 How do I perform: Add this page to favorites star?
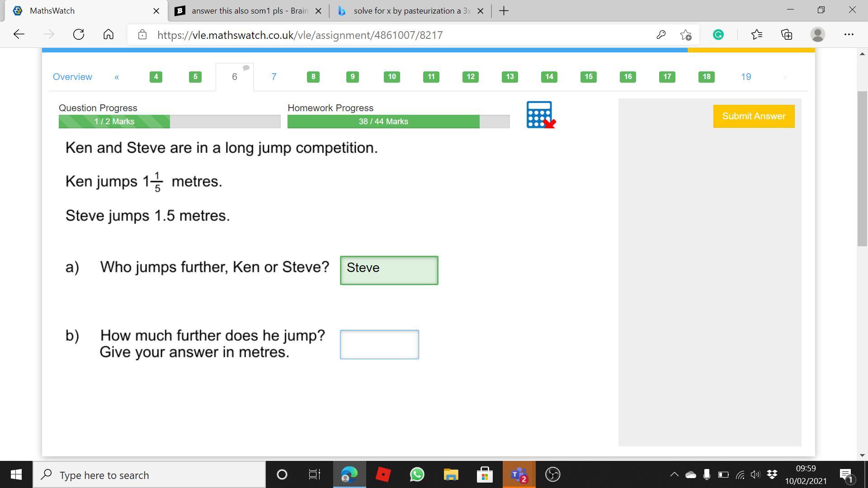tap(686, 35)
